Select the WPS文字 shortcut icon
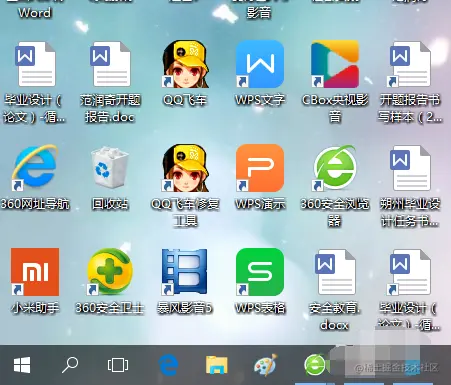The image size is (451, 385). click(x=260, y=64)
